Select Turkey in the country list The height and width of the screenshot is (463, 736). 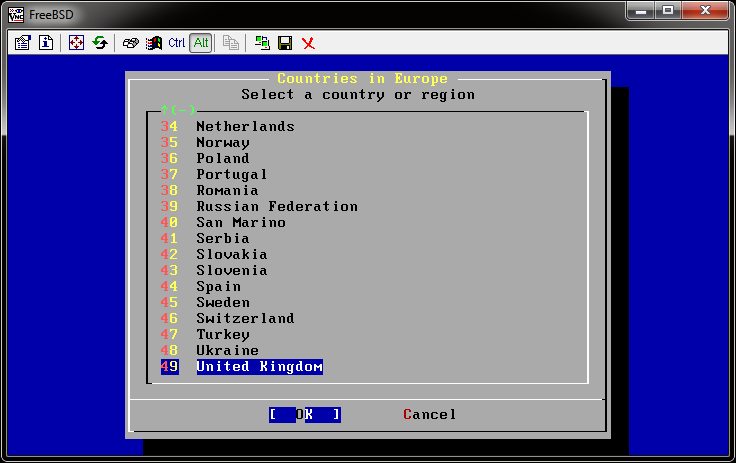coord(223,334)
